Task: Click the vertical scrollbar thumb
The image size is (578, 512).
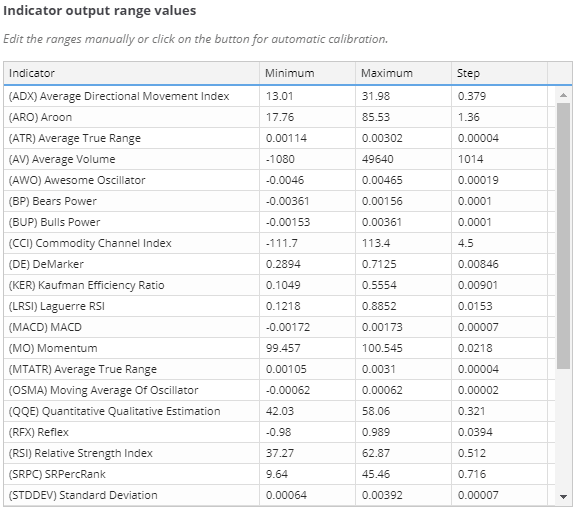Action: (563, 236)
